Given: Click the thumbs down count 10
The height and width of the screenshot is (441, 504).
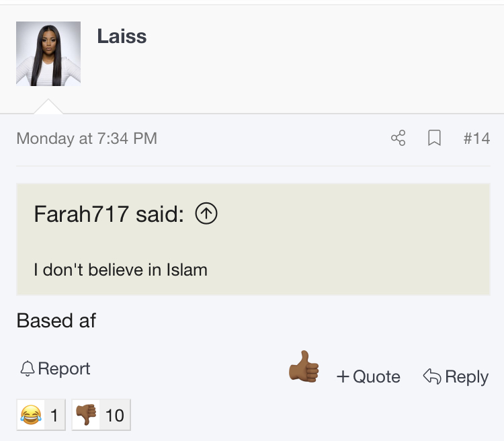Looking at the screenshot, I should tap(114, 415).
